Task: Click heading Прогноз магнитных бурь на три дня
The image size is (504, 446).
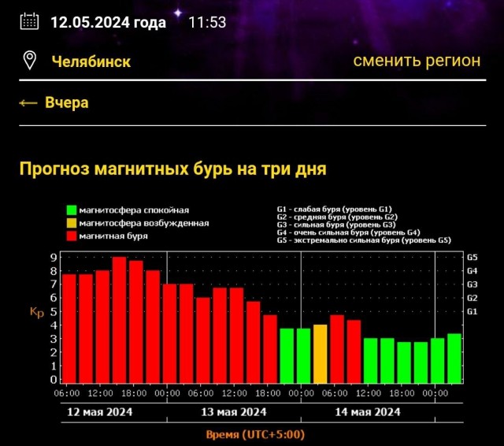Action: 173,169
